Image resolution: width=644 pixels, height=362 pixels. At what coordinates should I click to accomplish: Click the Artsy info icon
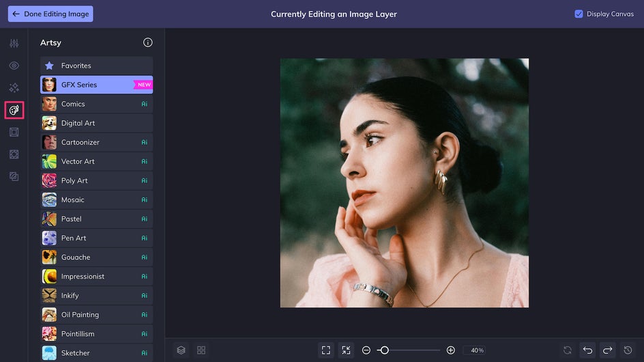(x=148, y=42)
